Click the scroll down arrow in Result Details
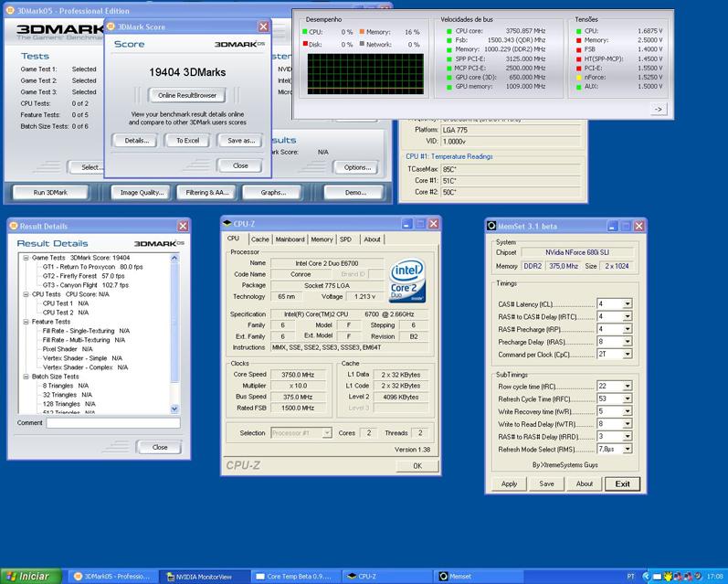This screenshot has height=584, width=728. [174, 409]
